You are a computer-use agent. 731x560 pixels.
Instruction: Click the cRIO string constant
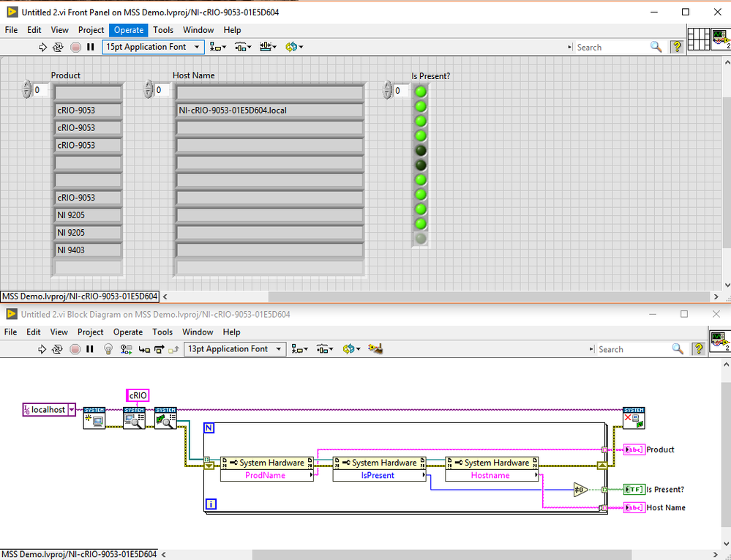138,395
